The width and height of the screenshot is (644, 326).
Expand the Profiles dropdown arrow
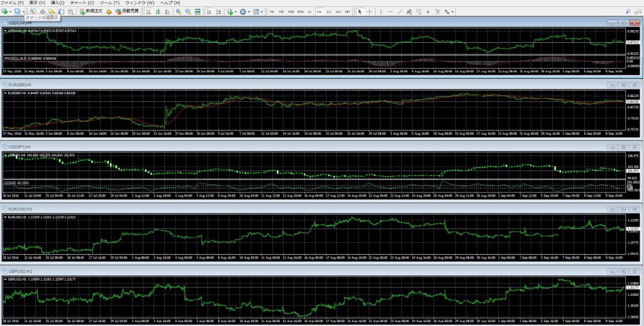23,11
